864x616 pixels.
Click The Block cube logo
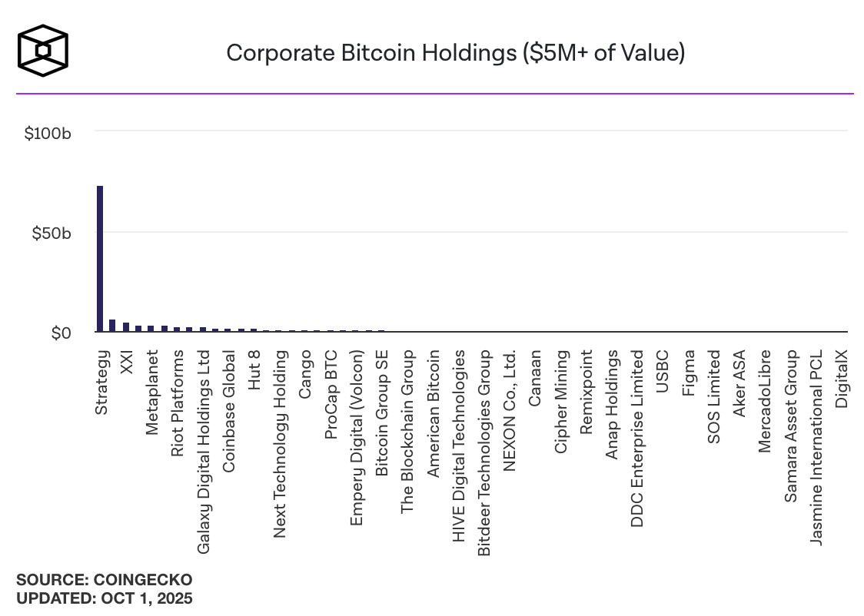[x=43, y=51]
